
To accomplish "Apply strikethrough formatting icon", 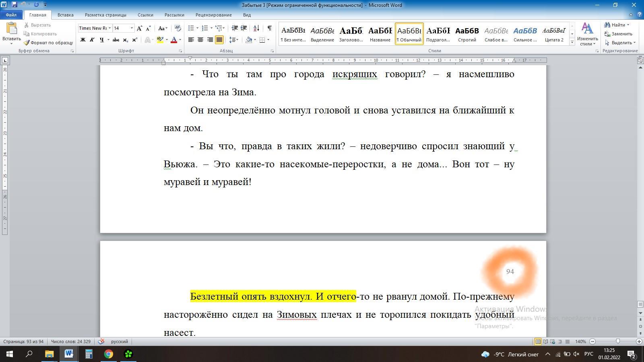I will point(116,40).
